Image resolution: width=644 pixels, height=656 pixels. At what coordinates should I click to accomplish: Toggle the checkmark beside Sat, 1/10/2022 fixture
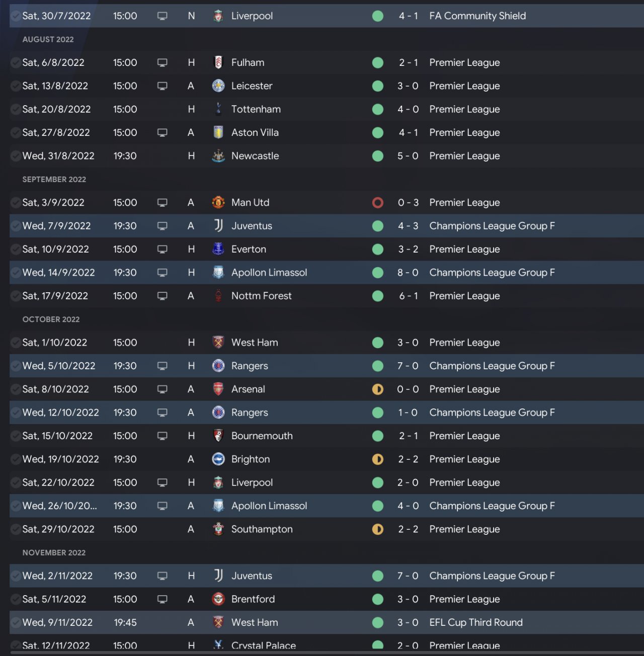[x=16, y=343]
